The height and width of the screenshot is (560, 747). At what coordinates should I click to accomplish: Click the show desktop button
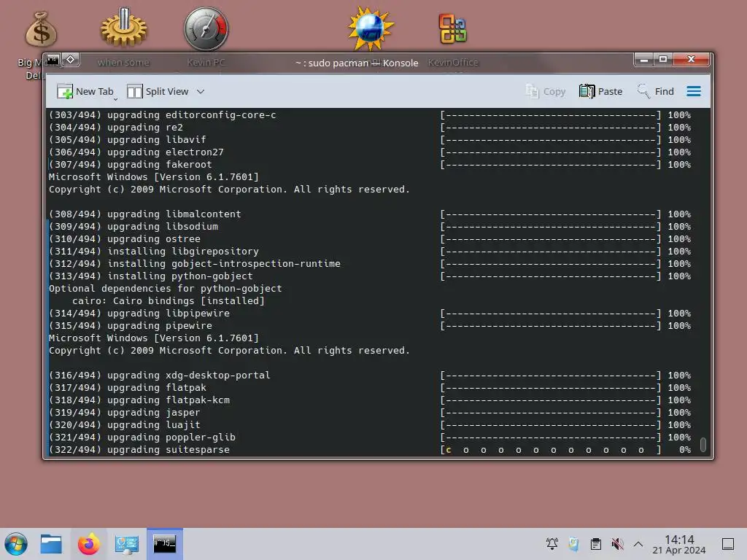click(x=727, y=544)
